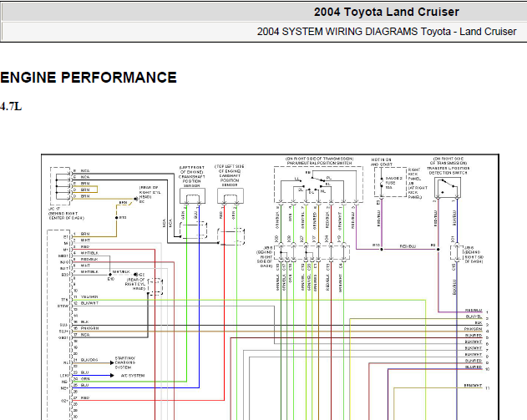Click the 'YEL/GRN' wire label at pin 11
527x420 pixels.
[89, 297]
